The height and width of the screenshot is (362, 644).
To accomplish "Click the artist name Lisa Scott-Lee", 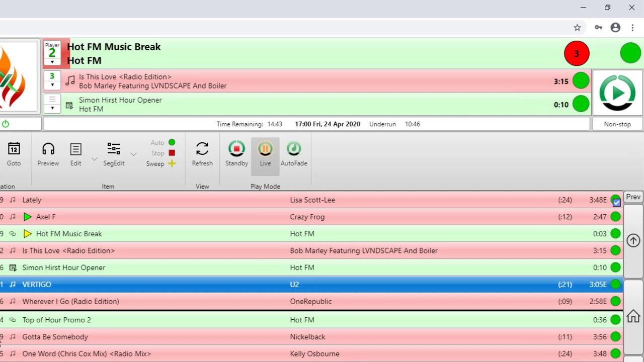I will point(312,200).
